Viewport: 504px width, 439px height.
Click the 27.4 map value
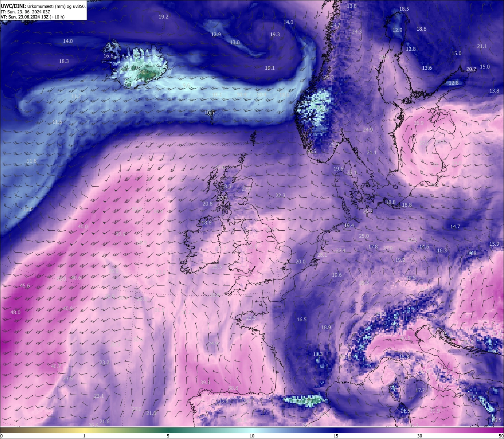pyautogui.click(x=341, y=250)
